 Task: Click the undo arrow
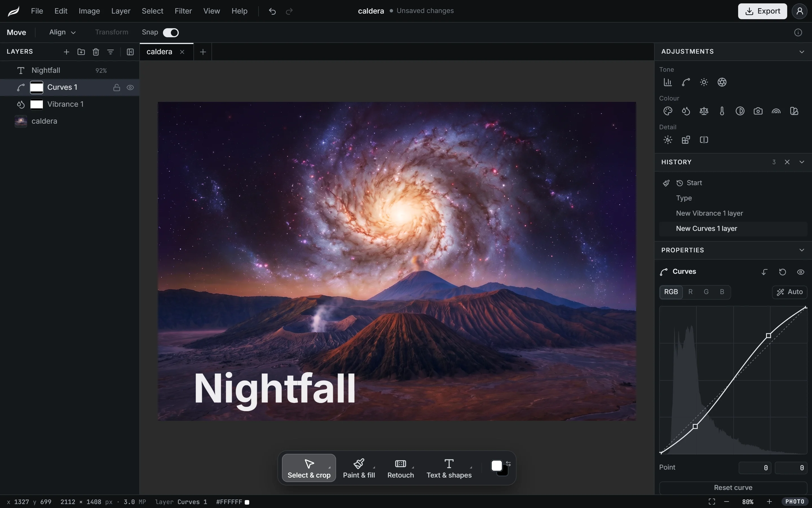272,11
